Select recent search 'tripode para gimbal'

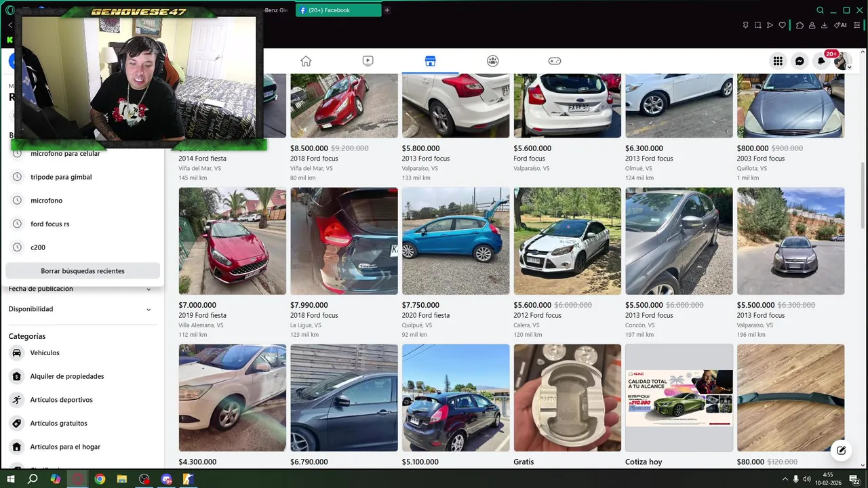coord(83,177)
